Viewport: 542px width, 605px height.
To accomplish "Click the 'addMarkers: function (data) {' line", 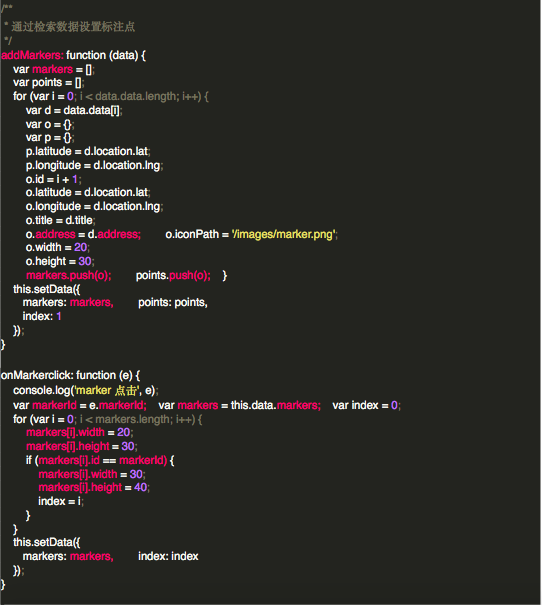I will [x=73, y=55].
